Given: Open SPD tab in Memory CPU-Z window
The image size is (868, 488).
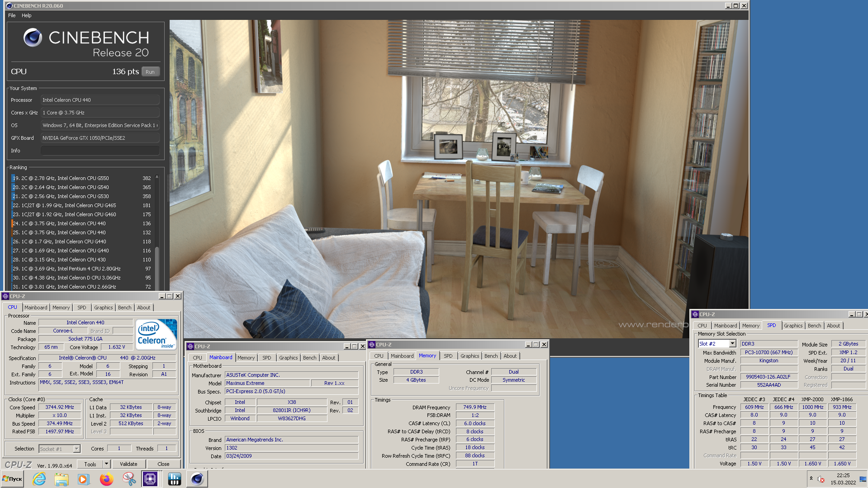Looking at the screenshot, I should [448, 356].
